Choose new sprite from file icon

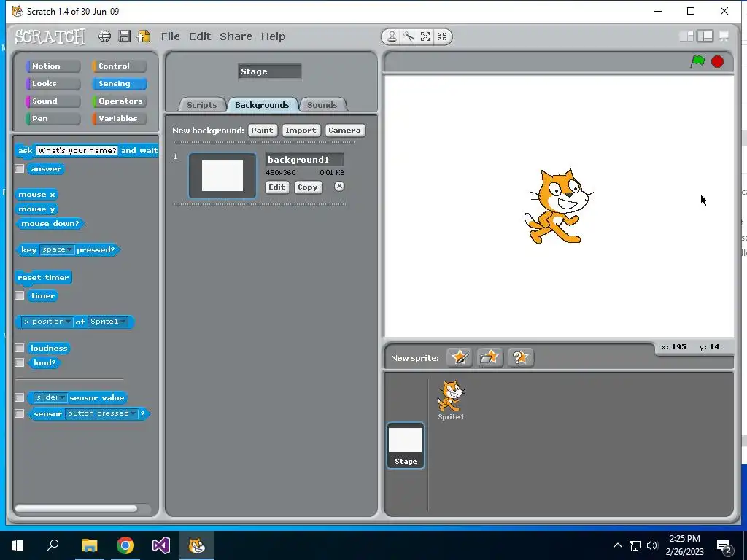489,357
